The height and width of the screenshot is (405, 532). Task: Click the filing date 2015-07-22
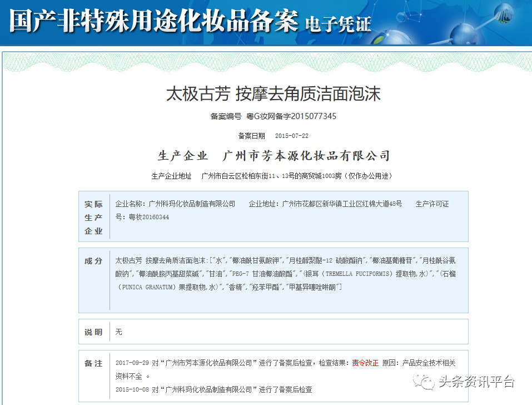[291, 136]
